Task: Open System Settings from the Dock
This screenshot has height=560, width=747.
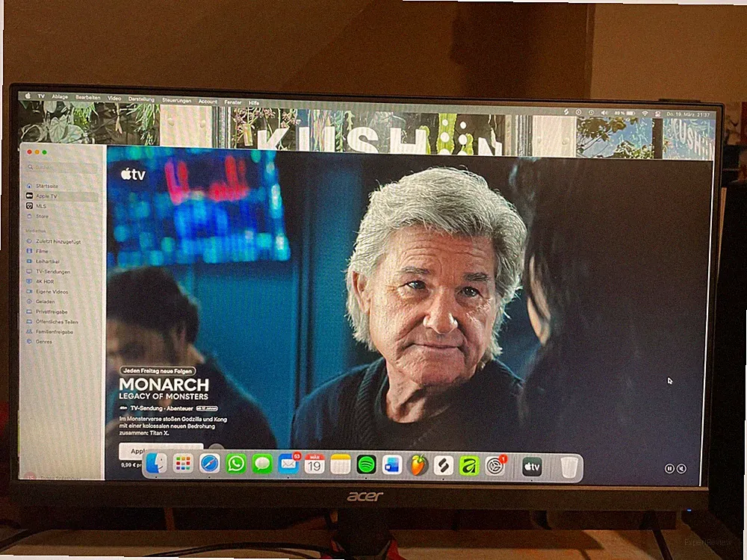Action: coord(495,466)
